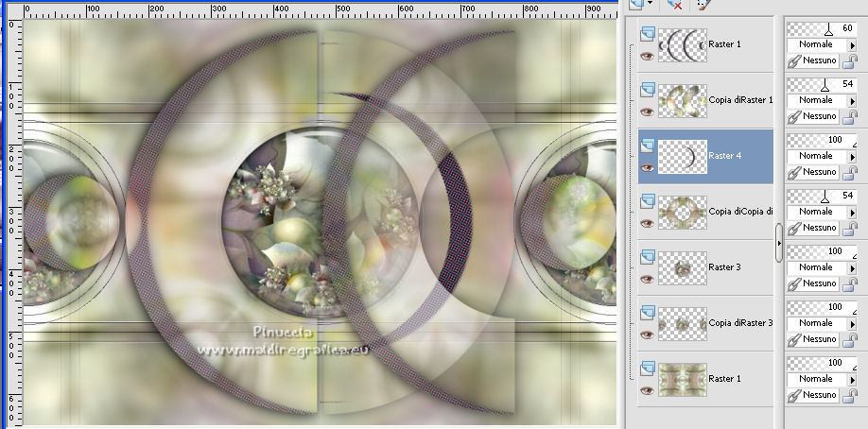Toggle the transparency lock for Copia diRaster 3
Image resolution: width=868 pixels, height=429 pixels.
pos(849,340)
